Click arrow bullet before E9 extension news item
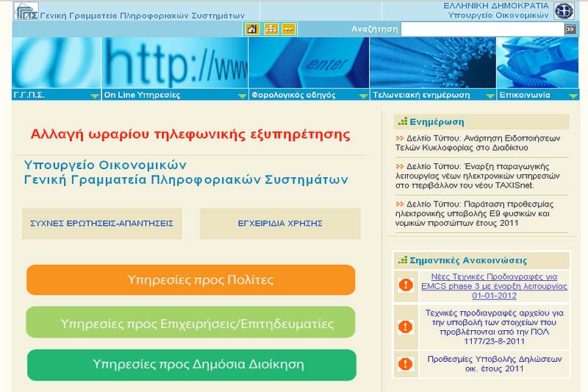The width and height of the screenshot is (588, 392). click(400, 204)
